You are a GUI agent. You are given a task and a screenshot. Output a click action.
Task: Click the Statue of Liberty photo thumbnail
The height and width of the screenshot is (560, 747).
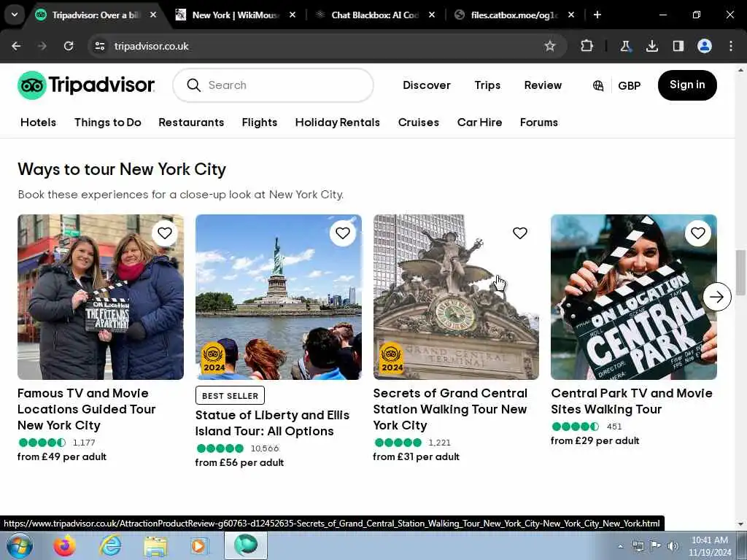point(278,297)
